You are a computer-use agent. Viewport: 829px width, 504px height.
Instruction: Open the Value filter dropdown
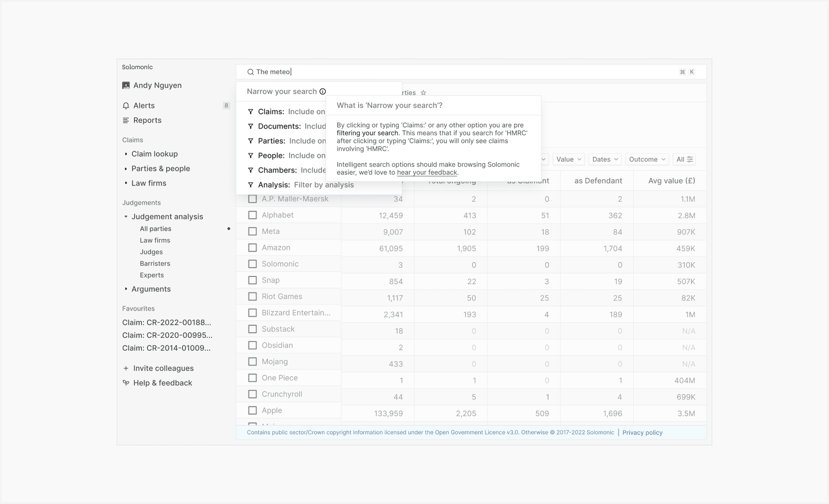coord(569,159)
